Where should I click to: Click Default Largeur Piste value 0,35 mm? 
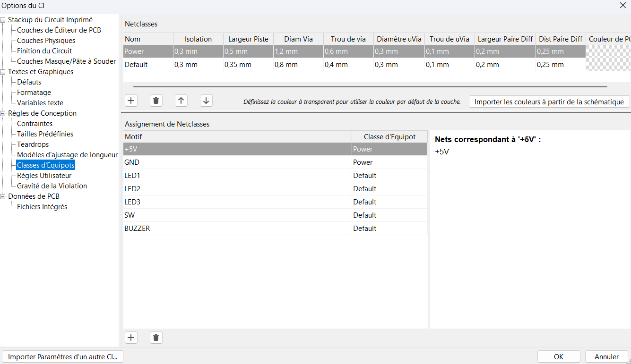point(248,65)
